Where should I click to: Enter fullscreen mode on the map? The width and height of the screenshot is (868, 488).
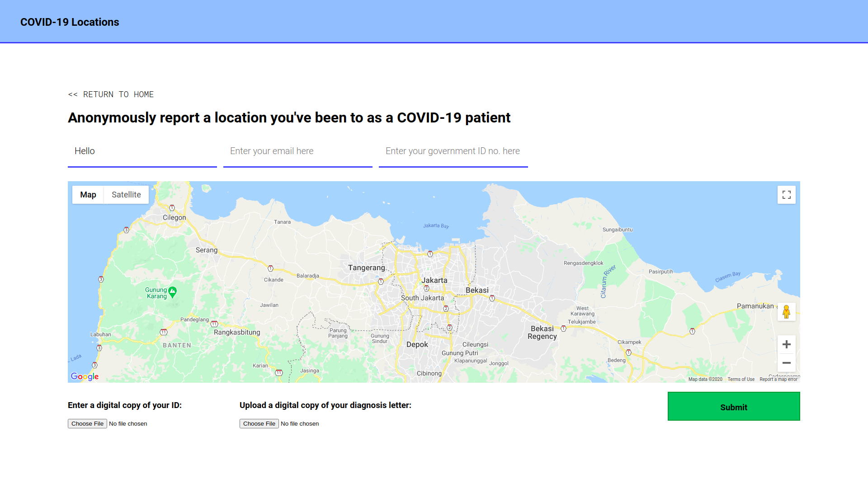click(x=787, y=194)
